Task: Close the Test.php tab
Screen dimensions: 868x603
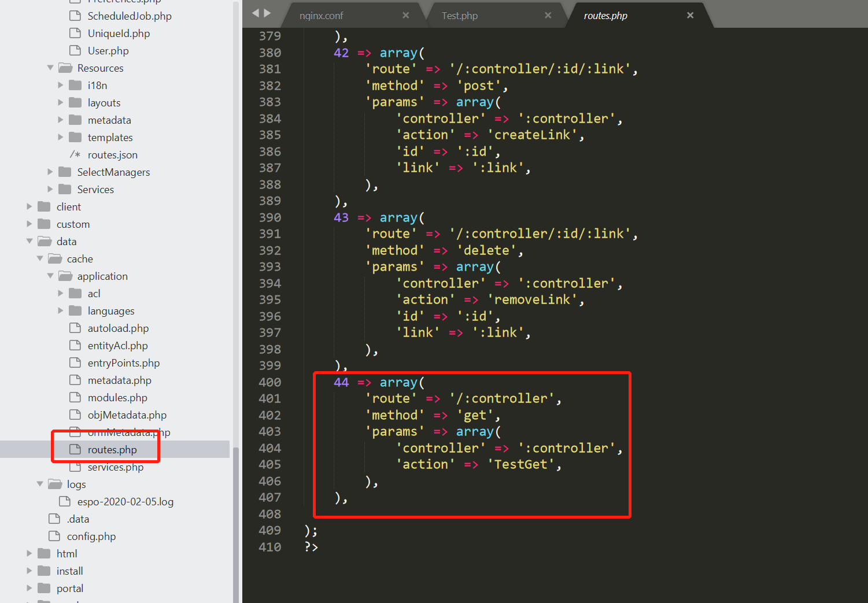Action: (548, 15)
